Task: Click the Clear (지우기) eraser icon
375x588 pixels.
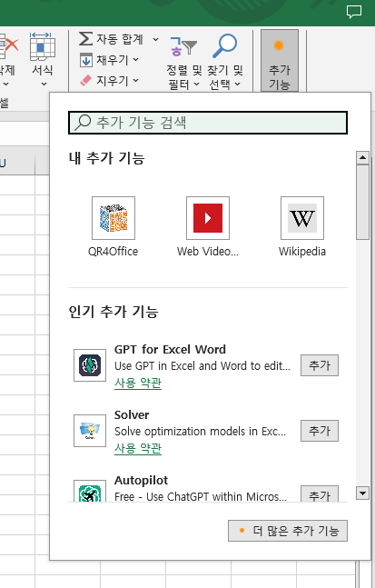Action: [85, 81]
